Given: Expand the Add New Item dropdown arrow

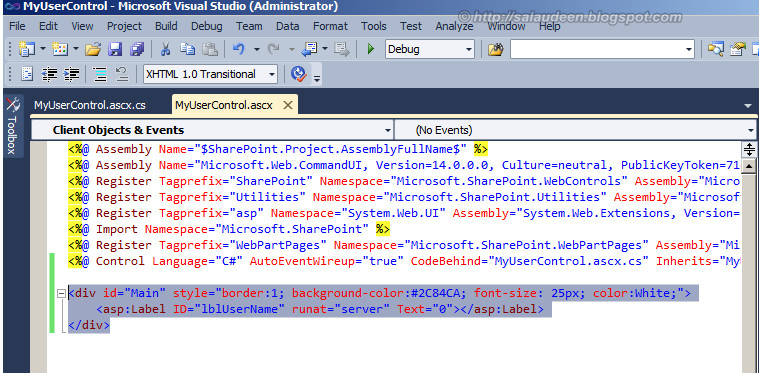Looking at the screenshot, I should tap(76, 49).
